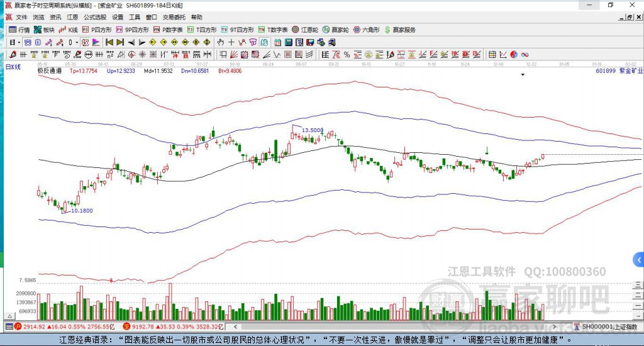The image size is (644, 346).
Task: Jump to first bar icon
Action: (x=109, y=42)
